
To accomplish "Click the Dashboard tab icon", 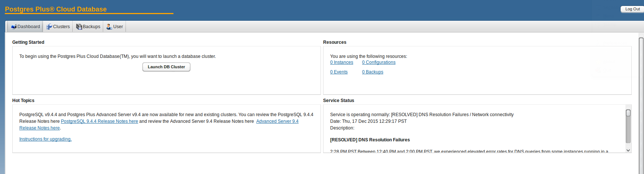I will tap(14, 27).
